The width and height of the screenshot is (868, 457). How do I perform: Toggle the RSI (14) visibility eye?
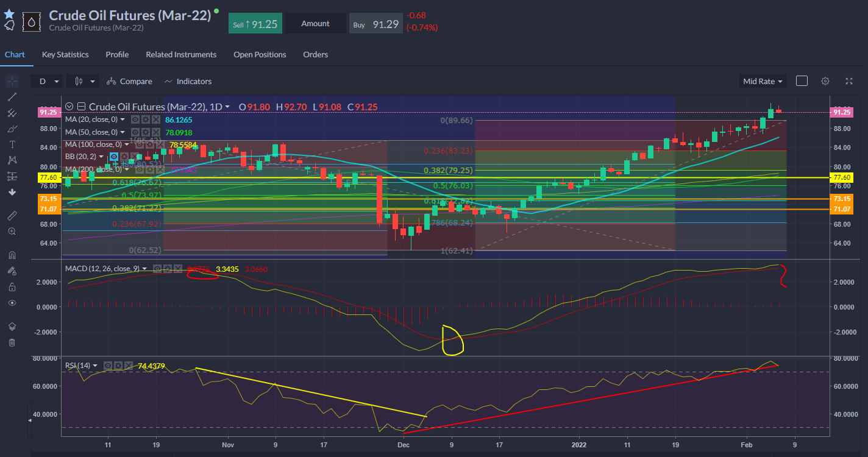(x=107, y=366)
